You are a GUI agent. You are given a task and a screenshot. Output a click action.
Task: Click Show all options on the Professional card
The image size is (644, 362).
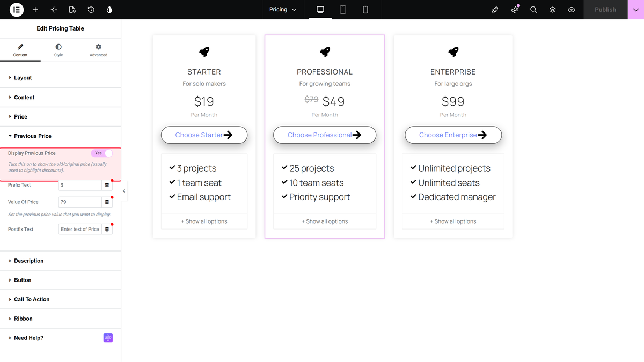(x=325, y=221)
